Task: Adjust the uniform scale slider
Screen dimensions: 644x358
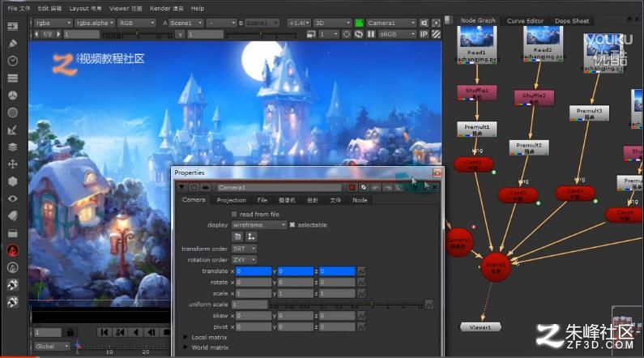Action: [x=347, y=305]
